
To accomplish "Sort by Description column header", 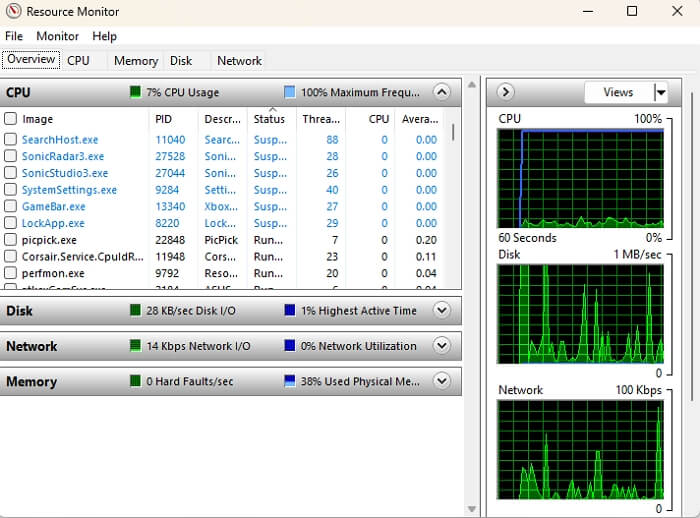I will pos(222,119).
